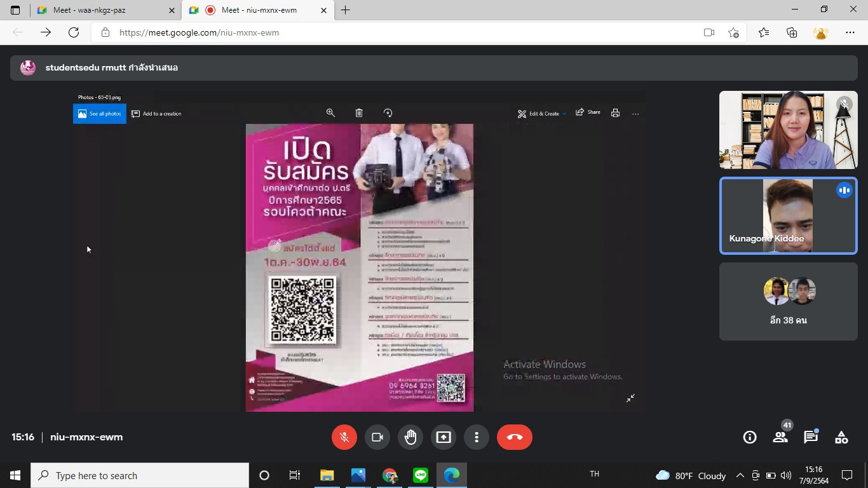The width and height of the screenshot is (868, 488).
Task: Click the Edge profile avatar
Action: [821, 32]
